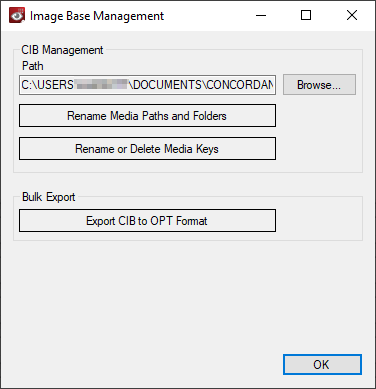Start Export CIB to OPT Format

[x=147, y=221]
